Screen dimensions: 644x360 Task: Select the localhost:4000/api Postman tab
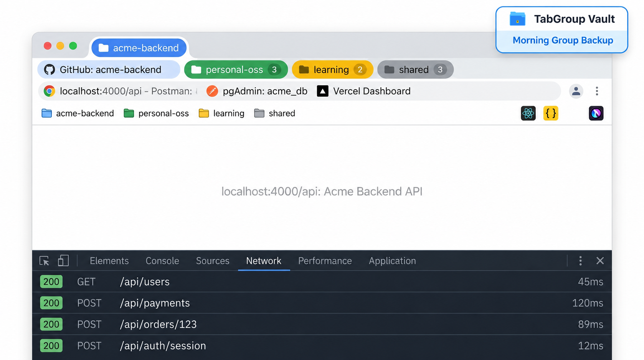(121, 91)
